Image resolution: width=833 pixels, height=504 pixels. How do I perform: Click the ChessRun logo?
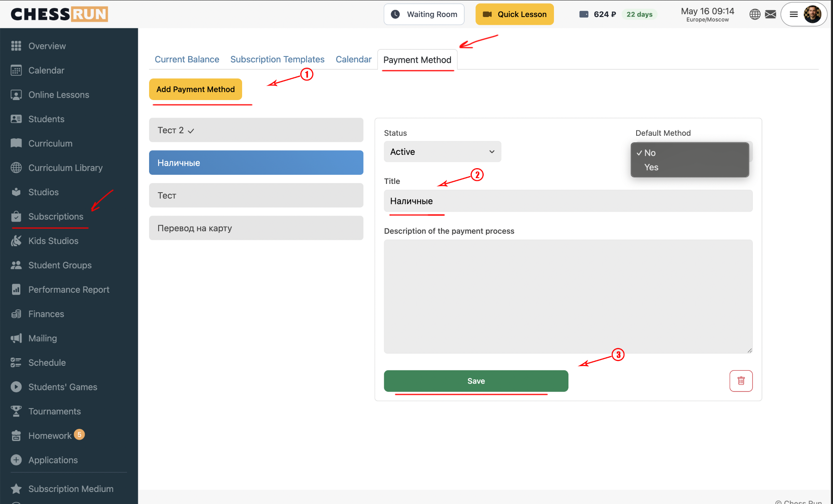(x=59, y=14)
